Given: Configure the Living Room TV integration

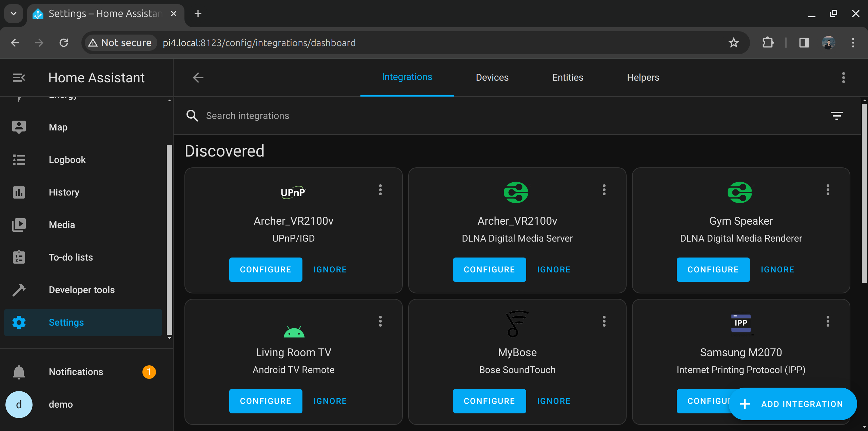Looking at the screenshot, I should pos(265,401).
